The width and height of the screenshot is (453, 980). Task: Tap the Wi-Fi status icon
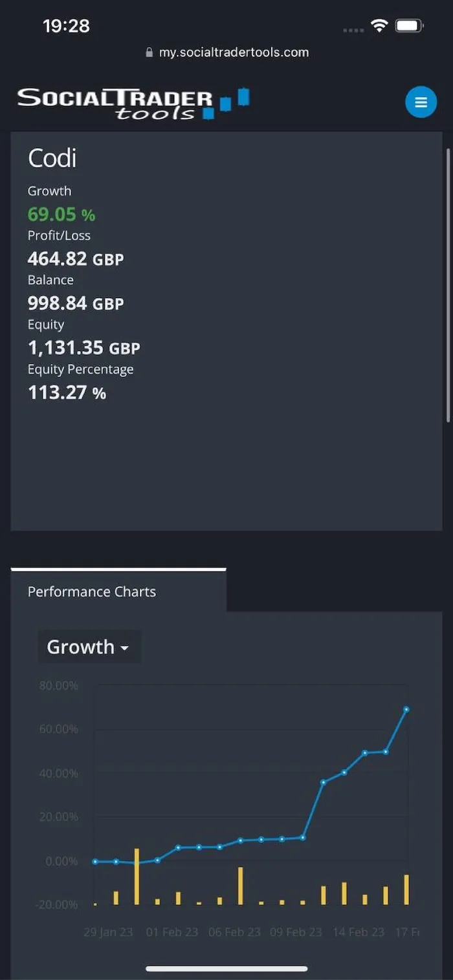point(379,26)
